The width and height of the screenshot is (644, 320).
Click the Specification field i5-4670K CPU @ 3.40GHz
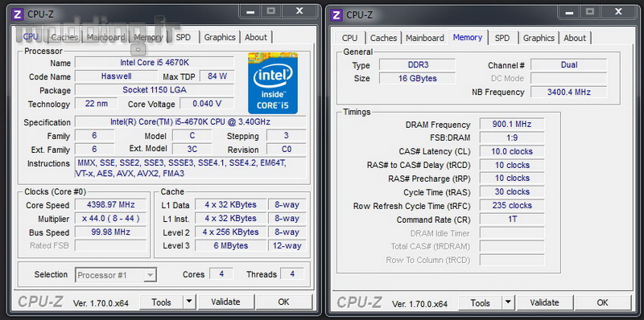[191, 122]
